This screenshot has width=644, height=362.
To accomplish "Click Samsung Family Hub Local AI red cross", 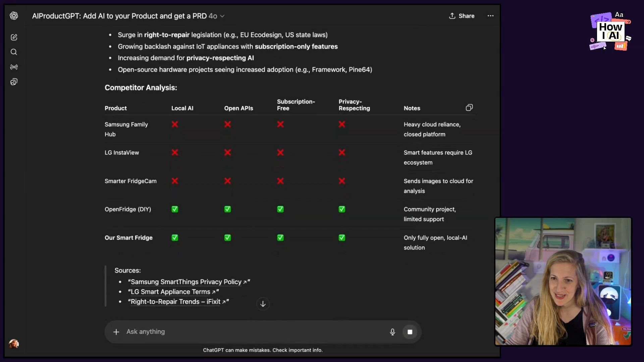I will pyautogui.click(x=175, y=124).
